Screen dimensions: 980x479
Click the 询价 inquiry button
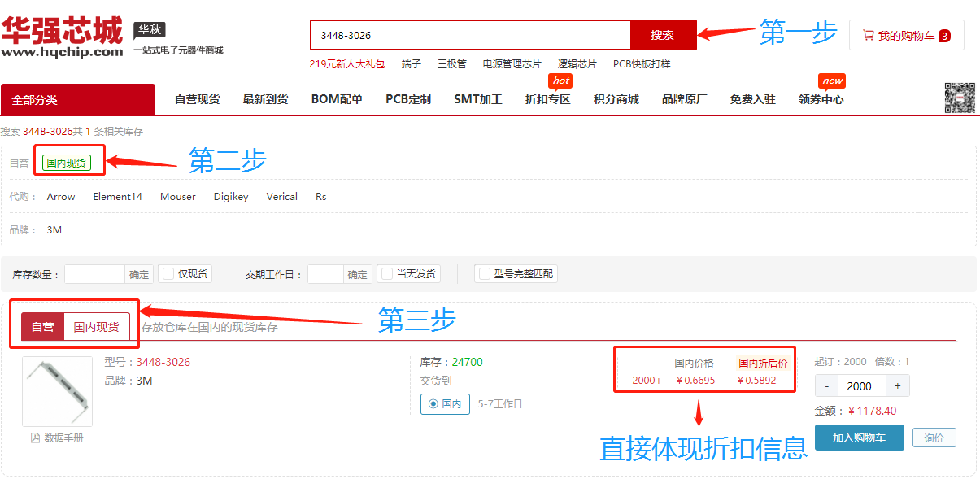coord(934,437)
